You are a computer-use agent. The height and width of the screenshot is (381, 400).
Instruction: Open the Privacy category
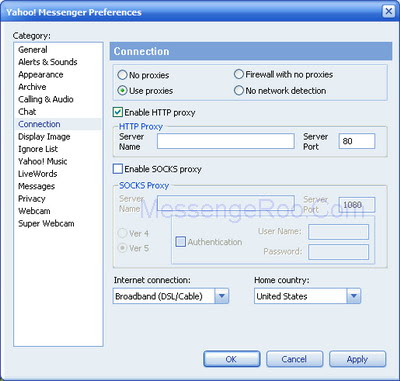32,198
